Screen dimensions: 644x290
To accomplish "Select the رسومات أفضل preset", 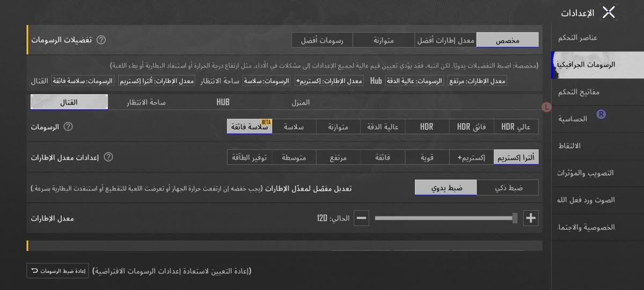I will (x=322, y=40).
